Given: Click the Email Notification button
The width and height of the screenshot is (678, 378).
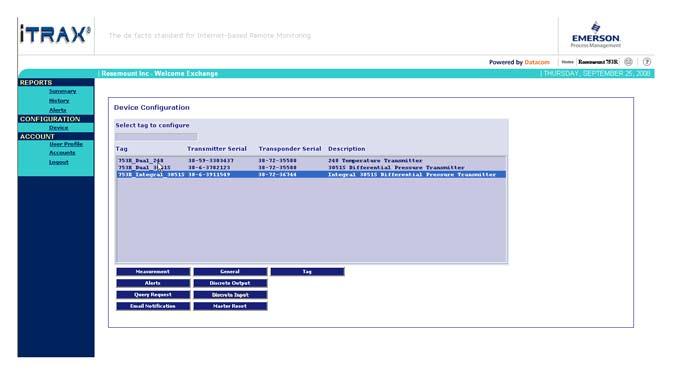Looking at the screenshot, I should pos(153,306).
